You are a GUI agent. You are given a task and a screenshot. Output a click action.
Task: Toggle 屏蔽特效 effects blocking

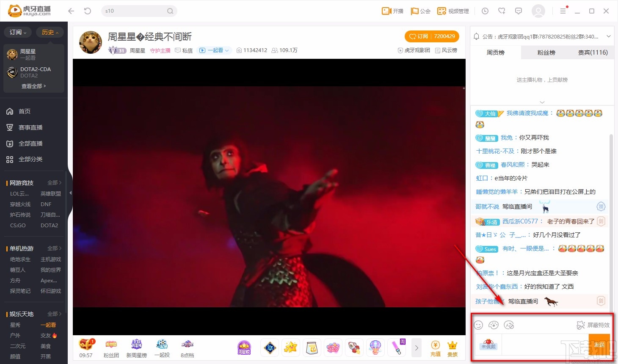pyautogui.click(x=593, y=325)
